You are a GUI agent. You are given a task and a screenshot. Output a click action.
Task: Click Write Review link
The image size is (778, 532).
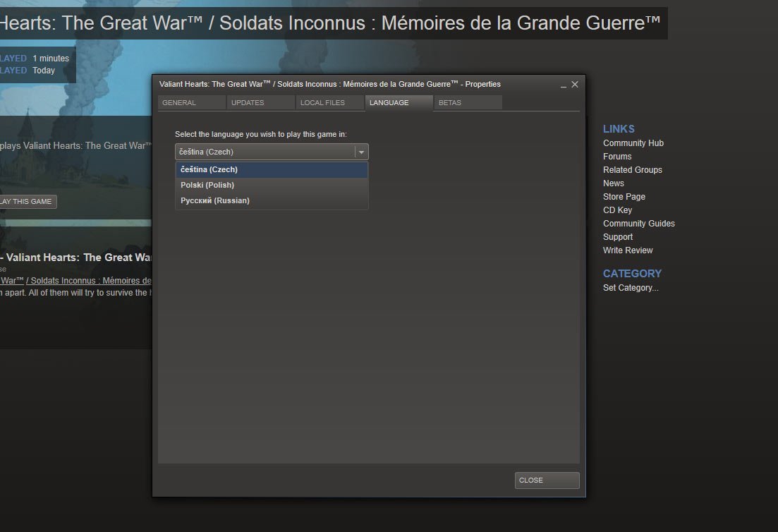click(628, 250)
